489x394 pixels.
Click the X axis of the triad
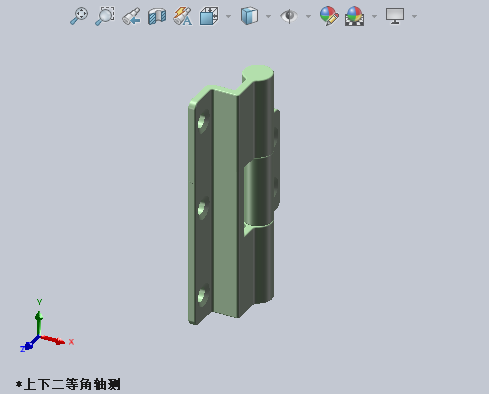coord(53,339)
